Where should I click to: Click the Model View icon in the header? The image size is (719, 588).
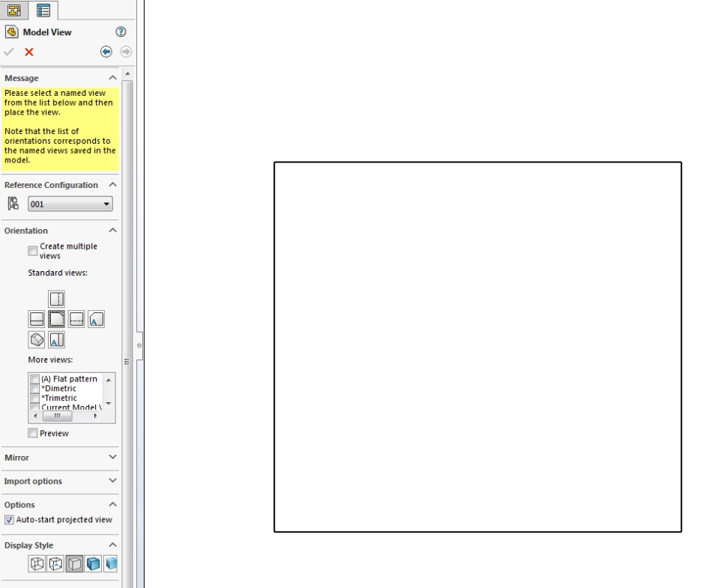(12, 32)
